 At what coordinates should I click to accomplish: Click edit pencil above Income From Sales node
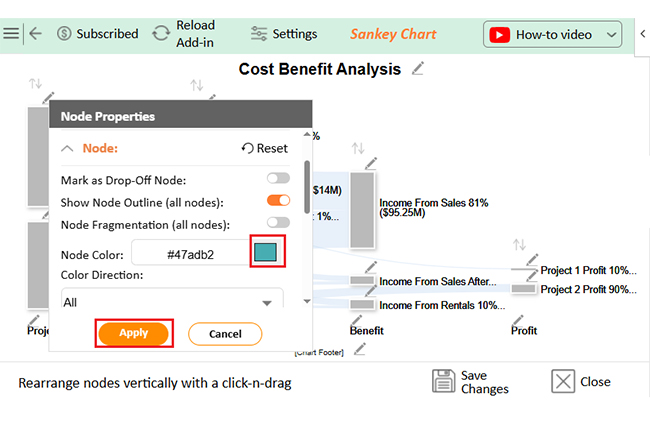371,163
